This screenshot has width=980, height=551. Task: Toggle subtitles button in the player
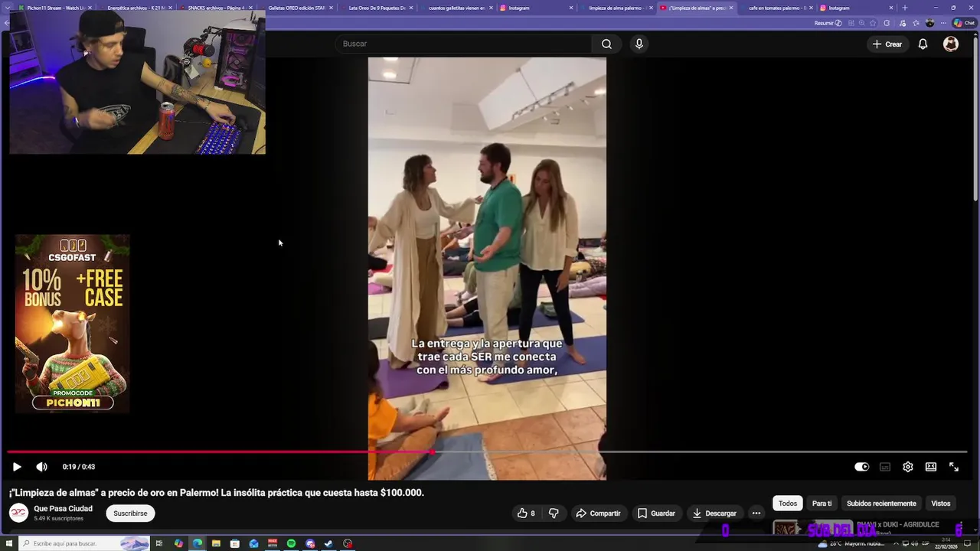point(885,467)
